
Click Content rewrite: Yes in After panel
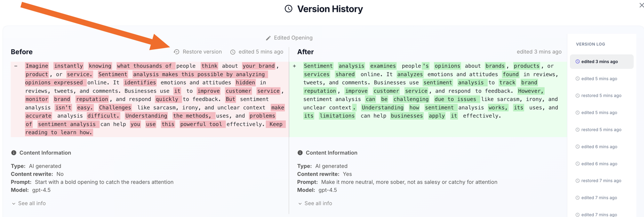pos(324,174)
